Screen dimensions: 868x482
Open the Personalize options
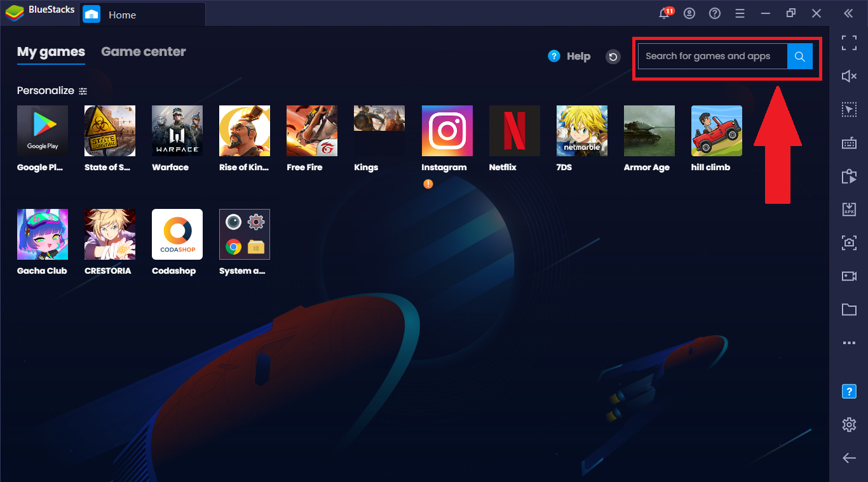52,91
